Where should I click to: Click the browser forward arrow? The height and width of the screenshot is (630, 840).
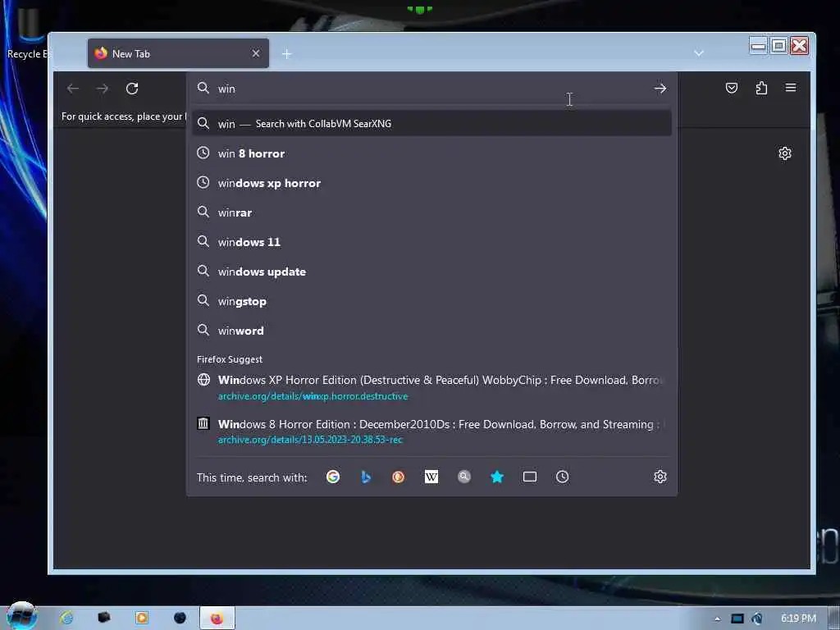pos(103,89)
